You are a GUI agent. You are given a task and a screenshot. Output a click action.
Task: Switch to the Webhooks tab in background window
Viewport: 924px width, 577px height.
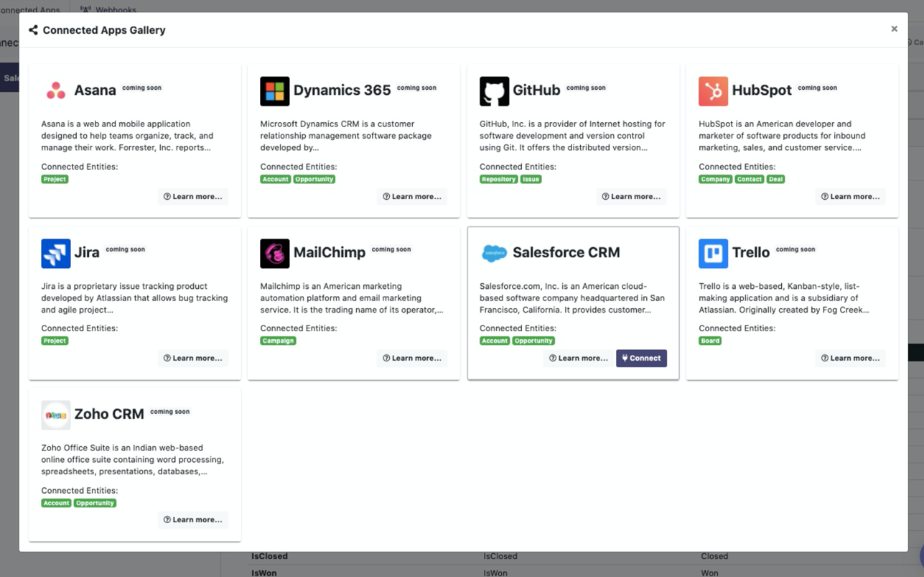coord(108,9)
